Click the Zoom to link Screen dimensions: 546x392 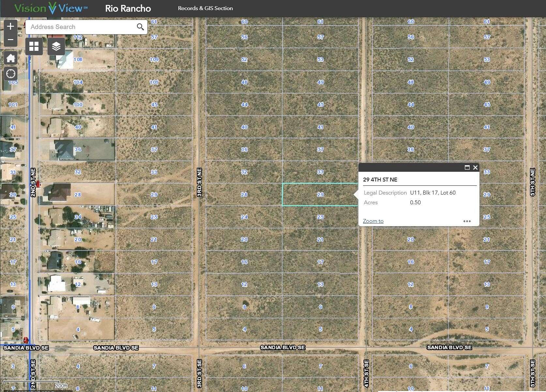[372, 221]
